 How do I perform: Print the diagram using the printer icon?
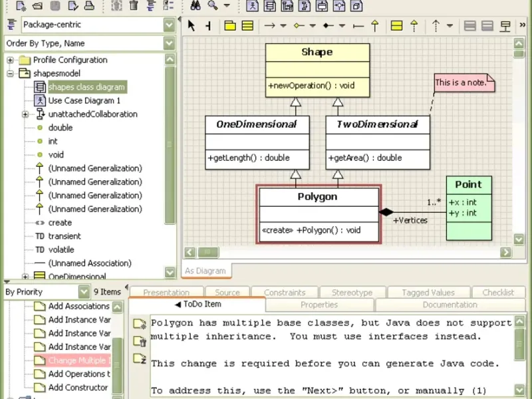[89, 5]
